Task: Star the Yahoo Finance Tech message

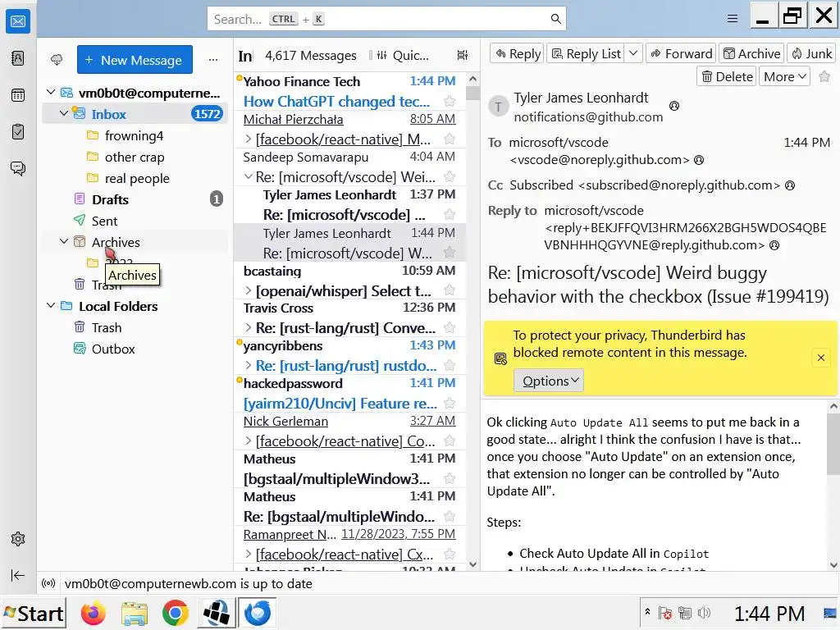Action: coord(450,101)
